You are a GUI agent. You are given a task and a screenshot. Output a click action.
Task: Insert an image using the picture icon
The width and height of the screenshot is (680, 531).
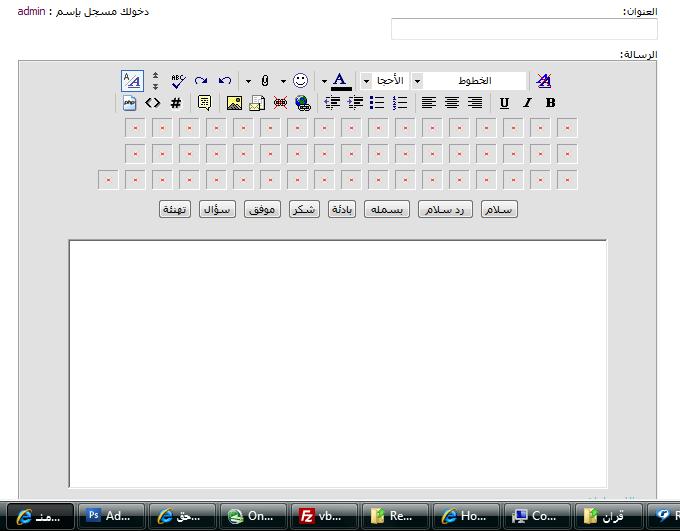click(x=234, y=103)
